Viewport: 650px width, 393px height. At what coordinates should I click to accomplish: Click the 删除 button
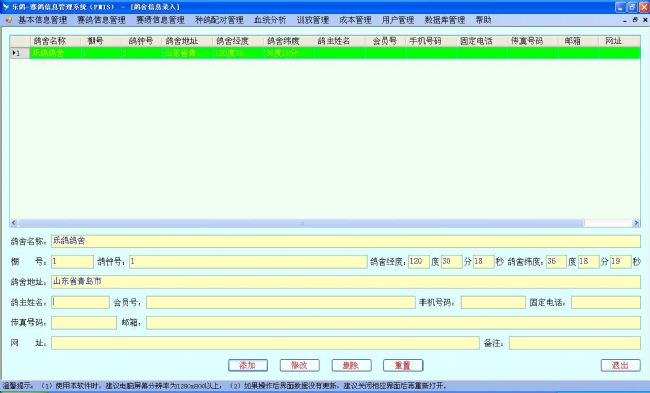[x=352, y=365]
